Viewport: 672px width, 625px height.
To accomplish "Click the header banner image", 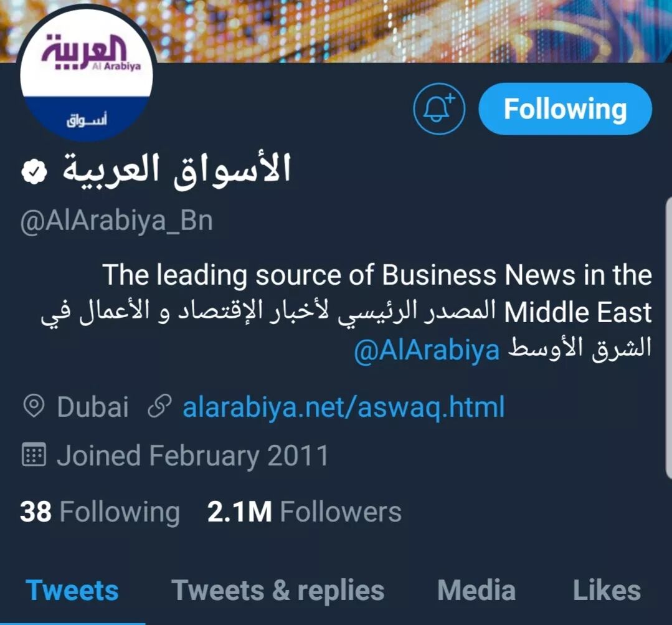I will (x=412, y=31).
